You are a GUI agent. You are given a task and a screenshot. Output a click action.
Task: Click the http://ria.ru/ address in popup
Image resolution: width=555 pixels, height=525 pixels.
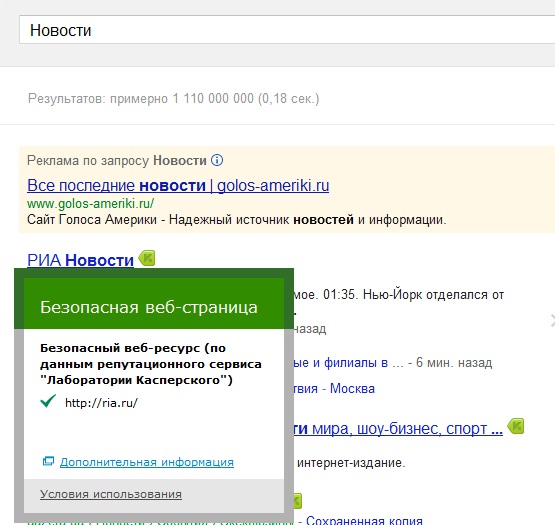coord(101,403)
